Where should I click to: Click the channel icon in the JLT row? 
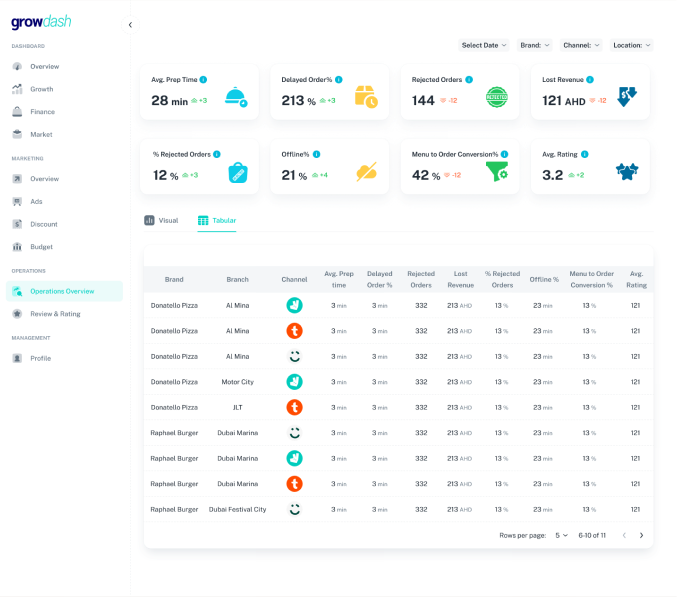294,407
